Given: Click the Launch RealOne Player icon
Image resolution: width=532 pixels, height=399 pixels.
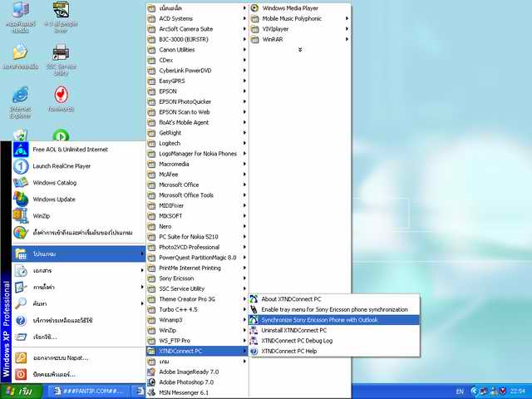Looking at the screenshot, I should (x=21, y=166).
